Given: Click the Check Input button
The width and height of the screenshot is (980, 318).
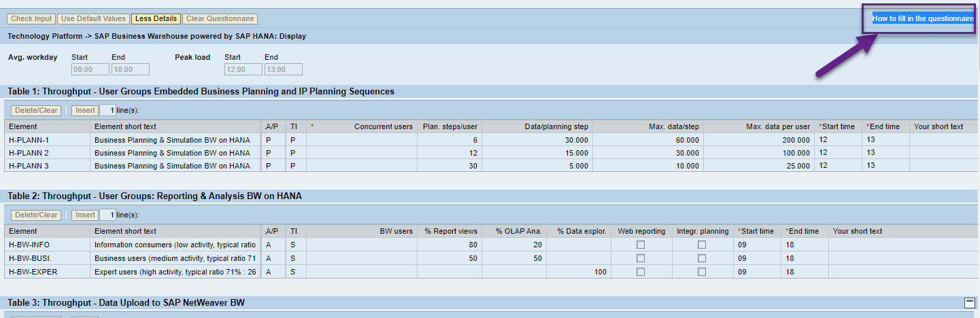Looking at the screenshot, I should [x=31, y=19].
